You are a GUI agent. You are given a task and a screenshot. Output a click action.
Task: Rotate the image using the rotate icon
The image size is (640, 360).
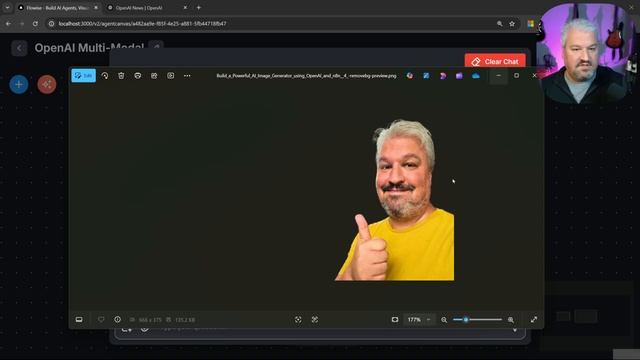[x=105, y=76]
